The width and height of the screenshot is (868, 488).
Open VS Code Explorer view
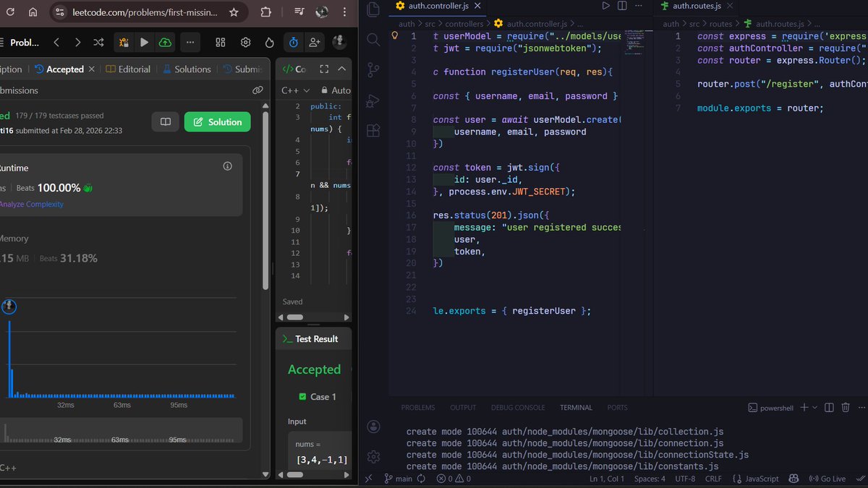coord(373,9)
